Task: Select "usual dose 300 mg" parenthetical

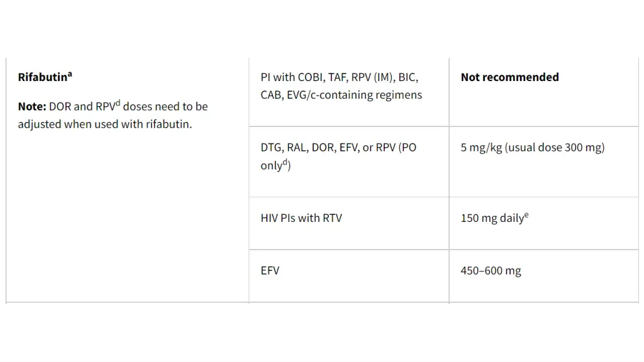Action: (556, 148)
